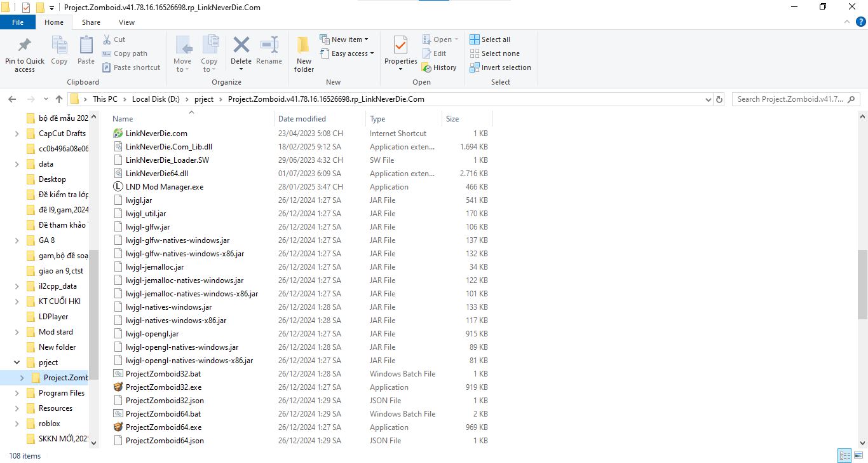
Task: Open the File menu
Action: coord(18,22)
